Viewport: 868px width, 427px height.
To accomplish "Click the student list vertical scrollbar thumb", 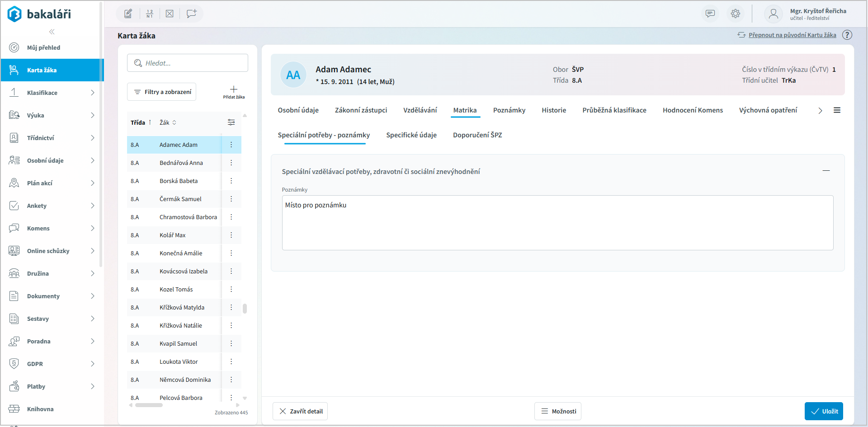I will (x=245, y=309).
